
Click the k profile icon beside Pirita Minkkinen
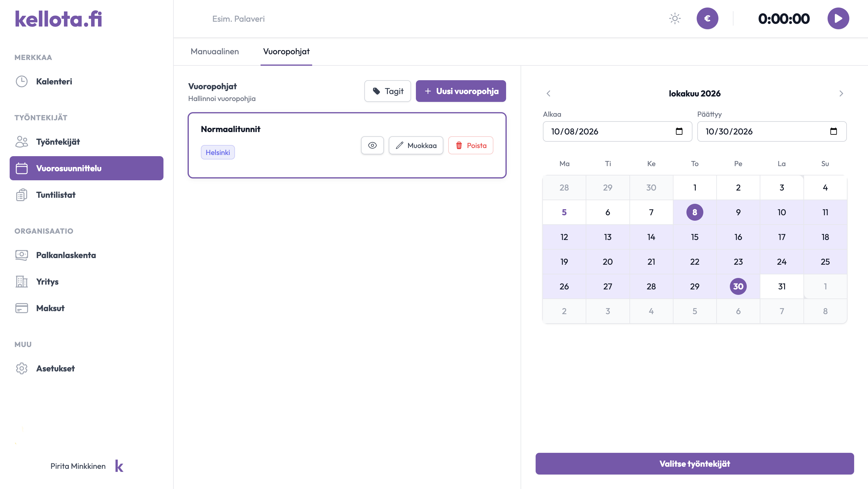[x=119, y=466]
